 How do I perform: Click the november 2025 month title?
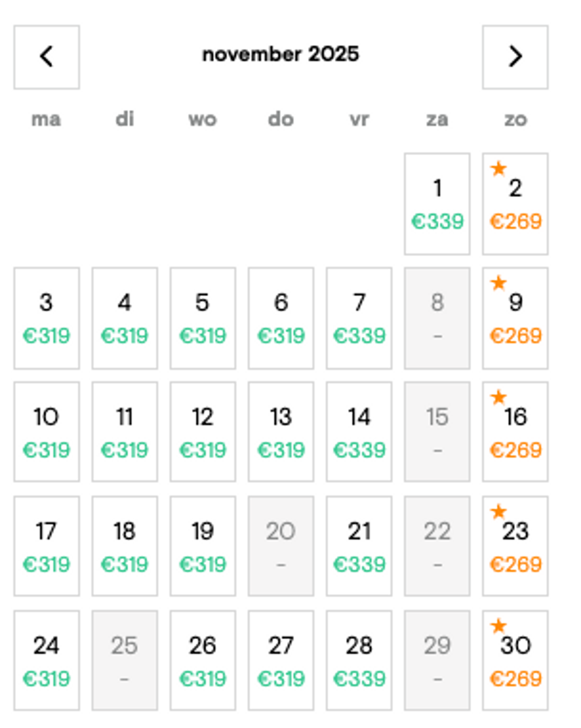(x=280, y=54)
